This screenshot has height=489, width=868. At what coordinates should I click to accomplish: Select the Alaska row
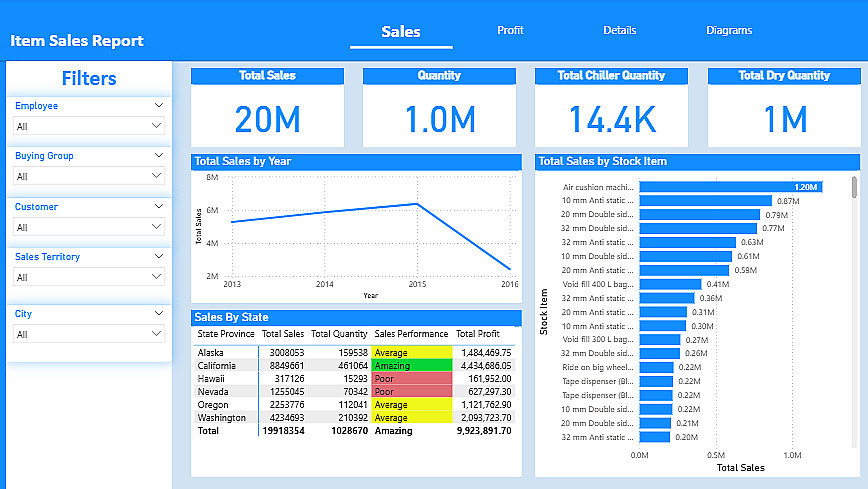coord(354,353)
